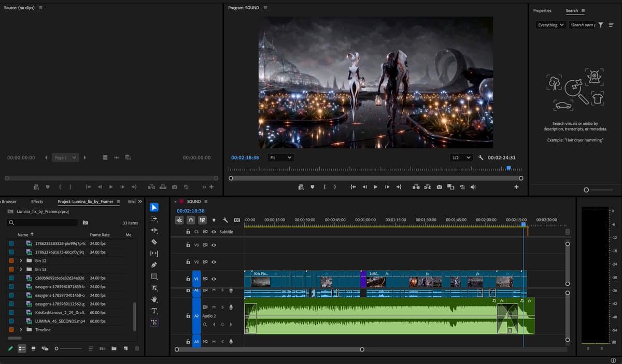The height and width of the screenshot is (364, 622).
Task: Open the Search panel tab
Action: click(x=572, y=11)
